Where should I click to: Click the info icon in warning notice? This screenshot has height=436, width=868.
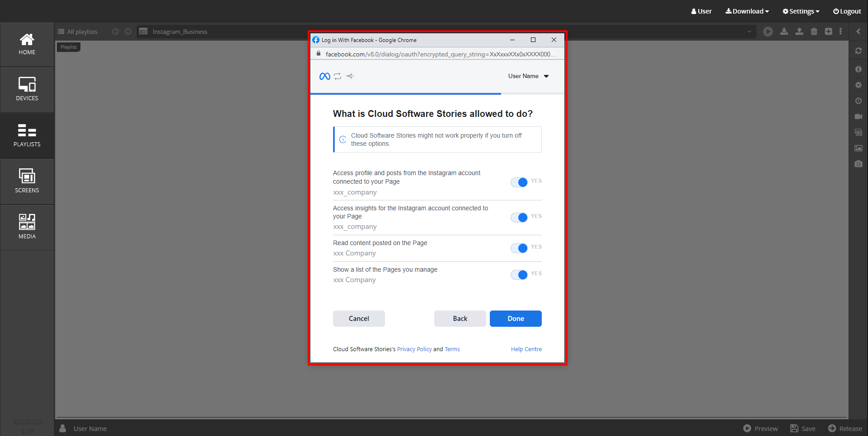(343, 139)
